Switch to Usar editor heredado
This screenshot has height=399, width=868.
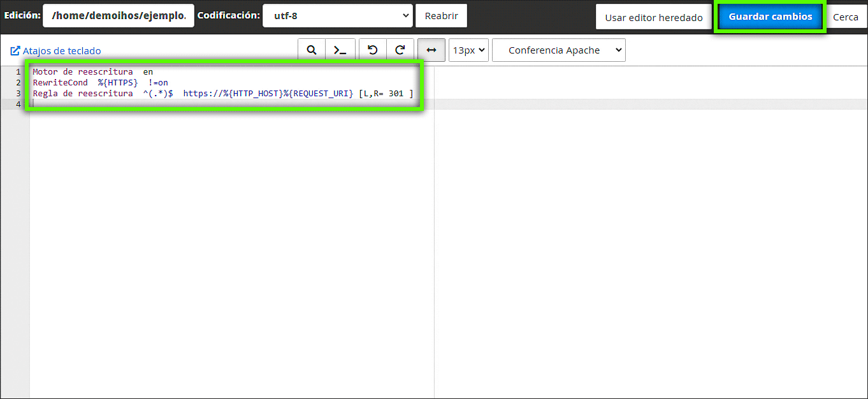[x=653, y=17]
